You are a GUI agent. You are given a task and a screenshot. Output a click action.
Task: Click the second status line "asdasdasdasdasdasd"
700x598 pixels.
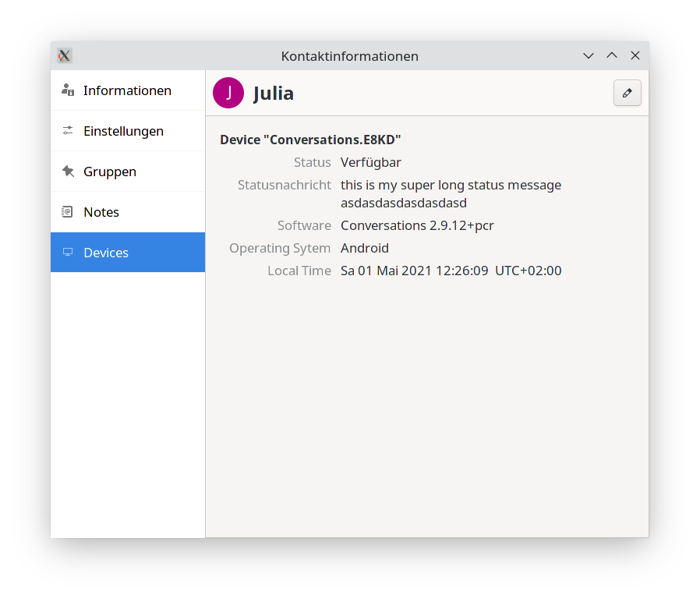coord(404,203)
